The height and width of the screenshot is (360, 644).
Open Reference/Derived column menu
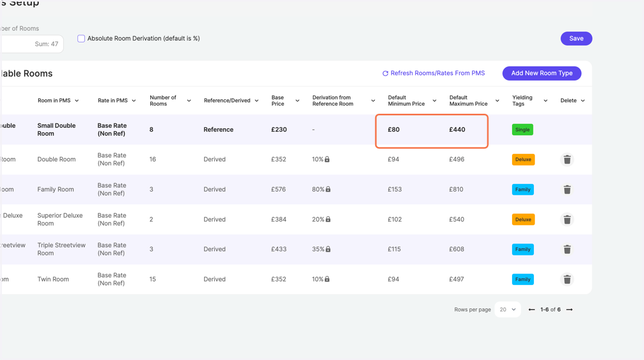click(257, 101)
